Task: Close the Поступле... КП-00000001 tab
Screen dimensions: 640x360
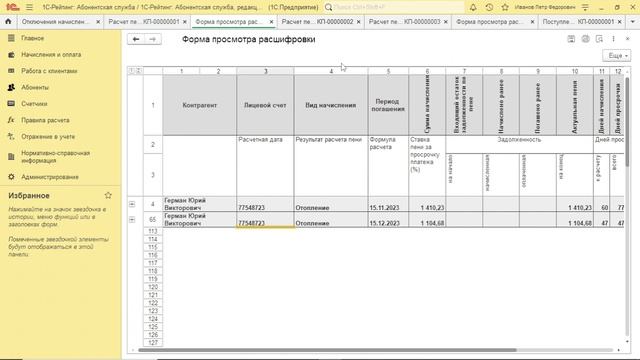Action: pyautogui.click(x=619, y=22)
